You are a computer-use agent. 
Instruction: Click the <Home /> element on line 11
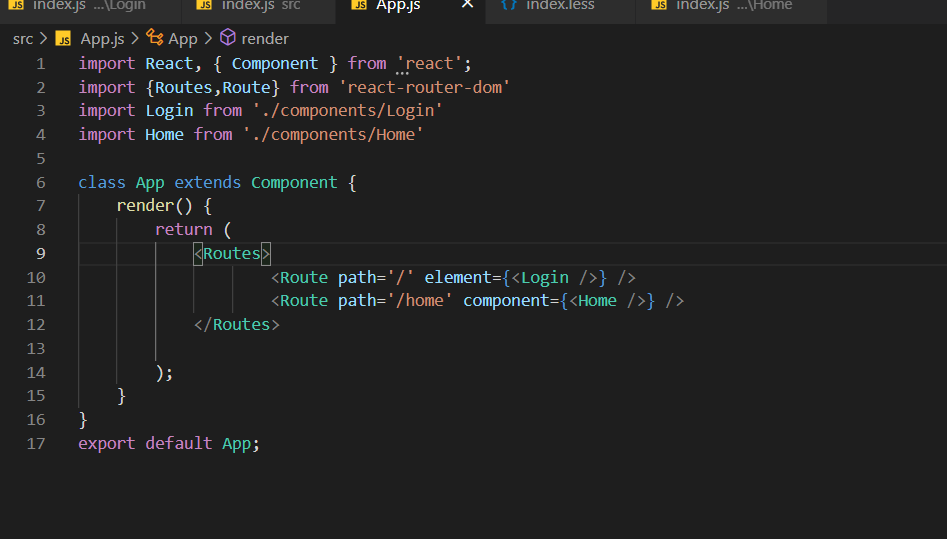[608, 301]
